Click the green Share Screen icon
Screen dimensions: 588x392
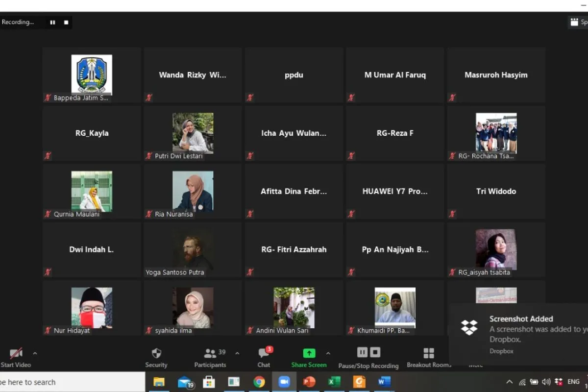tap(309, 353)
